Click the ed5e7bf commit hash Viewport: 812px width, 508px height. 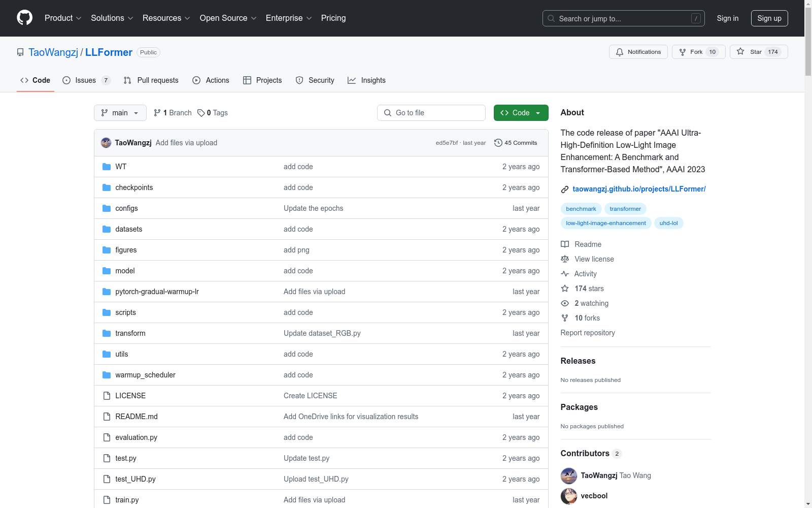pyautogui.click(x=447, y=143)
